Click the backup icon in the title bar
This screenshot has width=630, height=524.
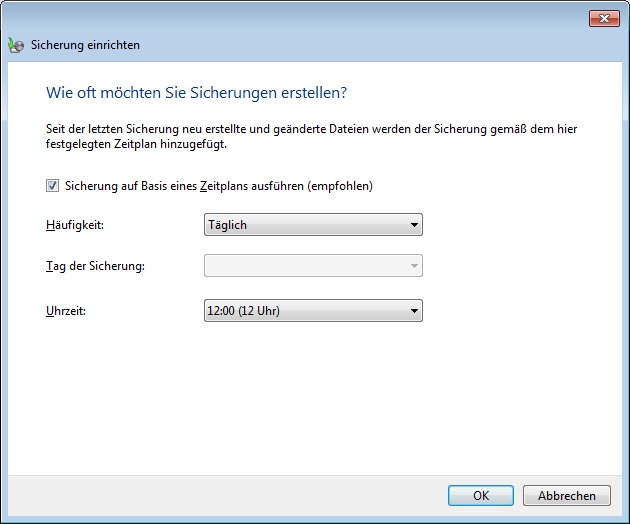click(15, 46)
